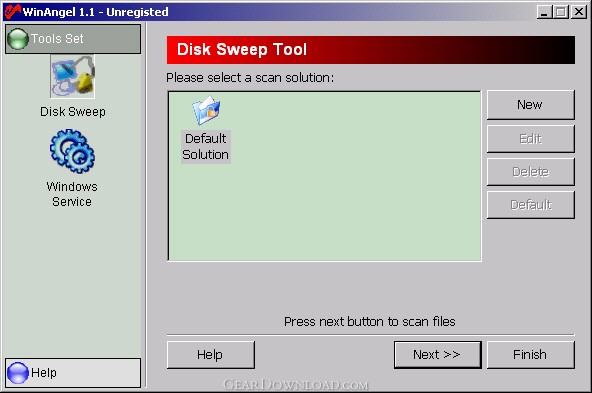The width and height of the screenshot is (592, 393).
Task: Open the Help panel in sidebar
Action: [x=73, y=373]
